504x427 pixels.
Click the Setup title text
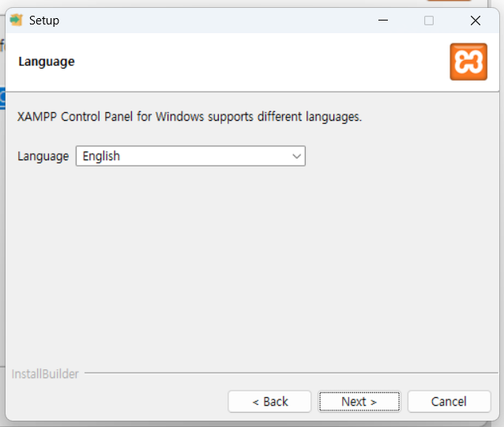(44, 21)
